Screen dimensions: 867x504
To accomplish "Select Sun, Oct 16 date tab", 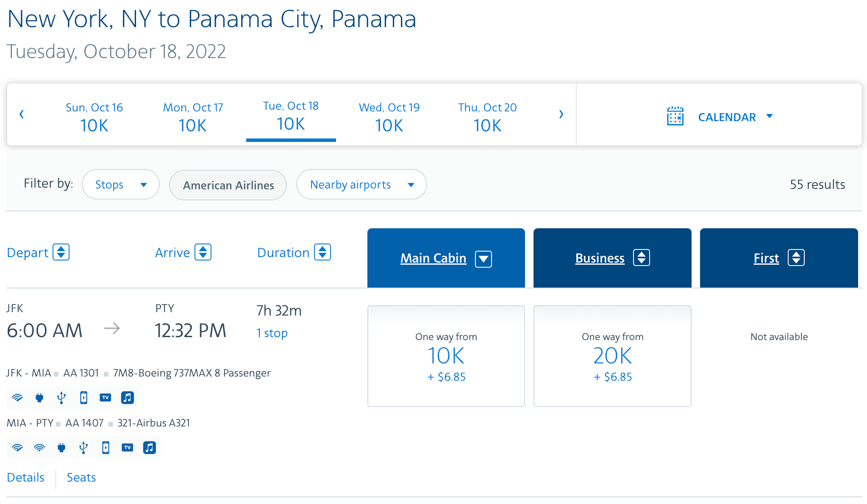I will 94,118.
